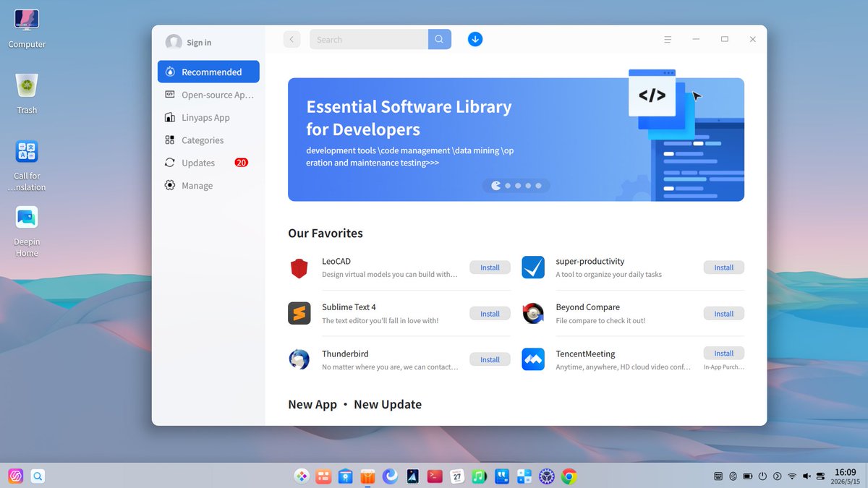The image size is (868, 488).
Task: Show the Updates list with 20 pending
Action: coord(208,163)
